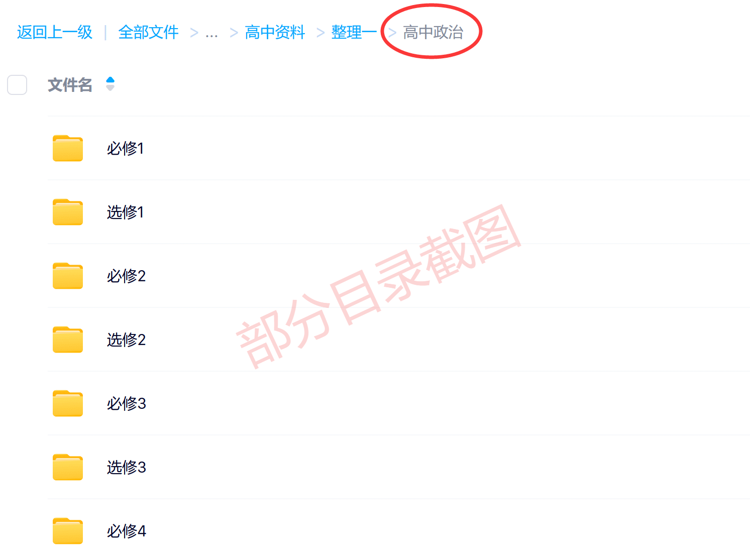Select the 选修3 folder name
Image resolution: width=750 pixels, height=560 pixels.
127,467
